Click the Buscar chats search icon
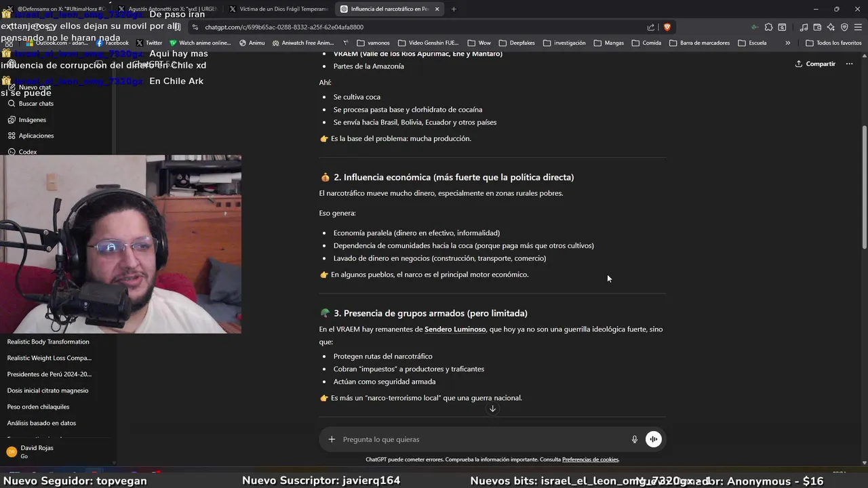 tap(12, 104)
